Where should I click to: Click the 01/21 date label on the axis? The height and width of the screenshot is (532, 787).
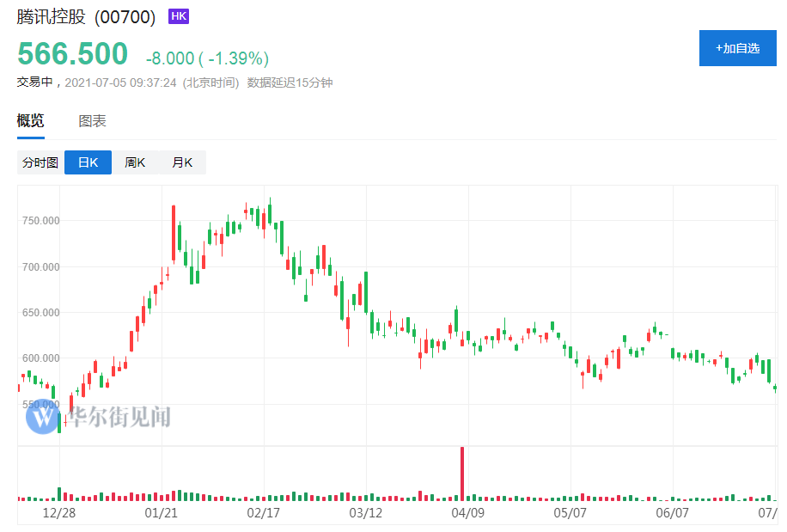pyautogui.click(x=162, y=513)
